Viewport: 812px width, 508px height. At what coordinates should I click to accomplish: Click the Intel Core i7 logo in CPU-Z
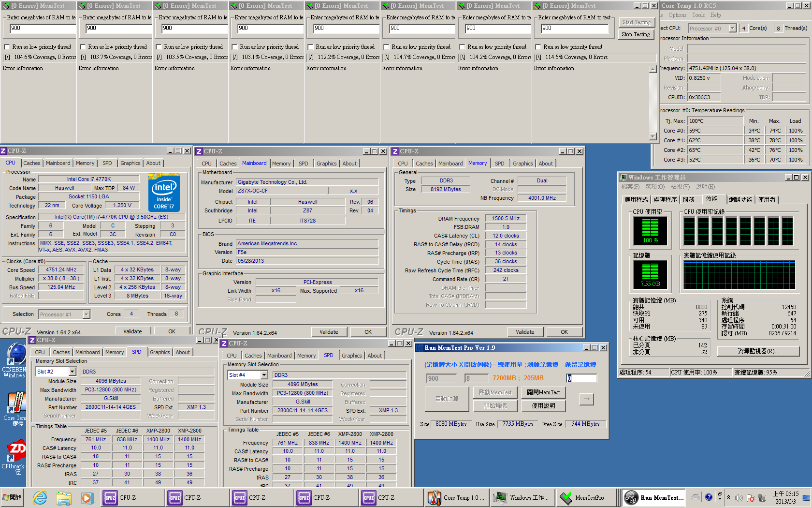pos(164,193)
